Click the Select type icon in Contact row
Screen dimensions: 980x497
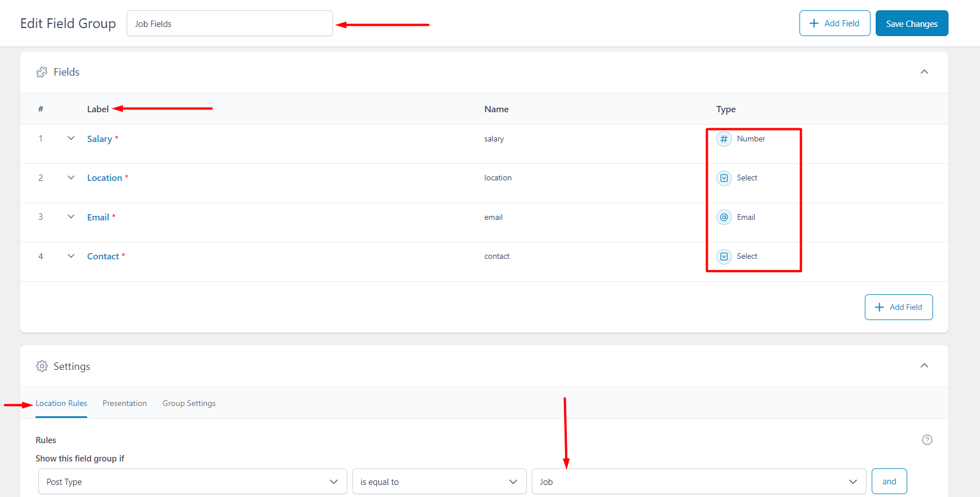(724, 257)
